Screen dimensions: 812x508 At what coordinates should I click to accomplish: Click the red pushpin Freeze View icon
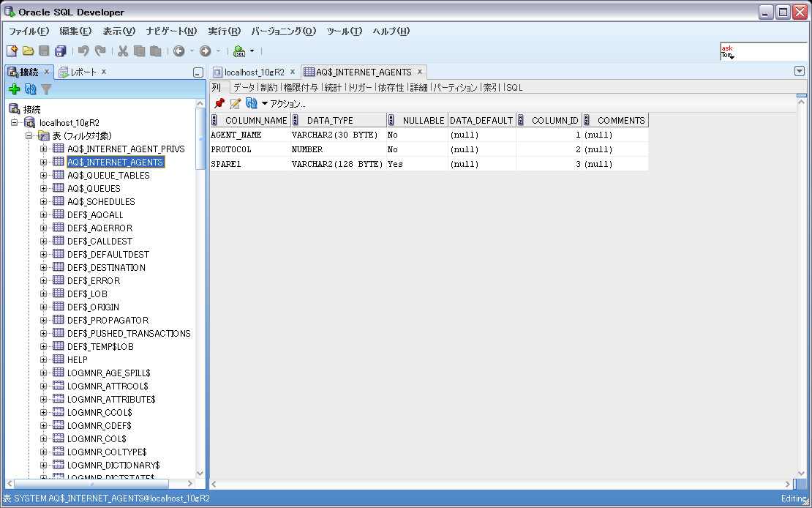[219, 103]
